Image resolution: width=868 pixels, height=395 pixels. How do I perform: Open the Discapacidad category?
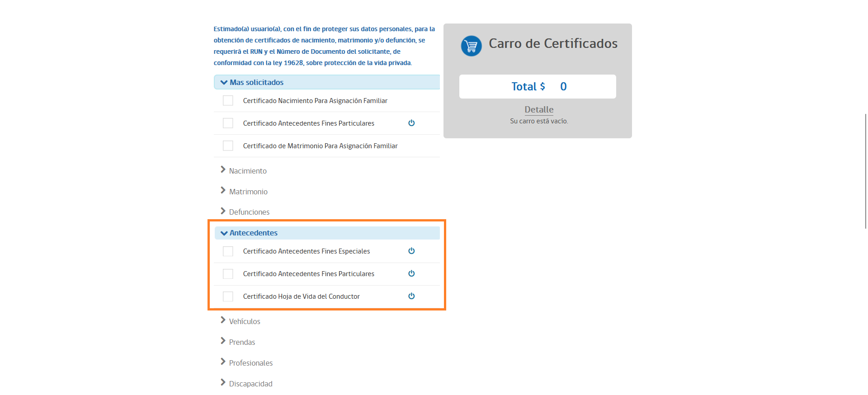click(x=250, y=384)
